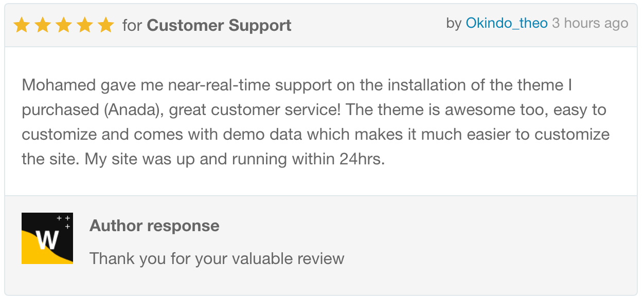Click the plus signs in the avatar corner
The image size is (644, 301).
pyautogui.click(x=64, y=221)
